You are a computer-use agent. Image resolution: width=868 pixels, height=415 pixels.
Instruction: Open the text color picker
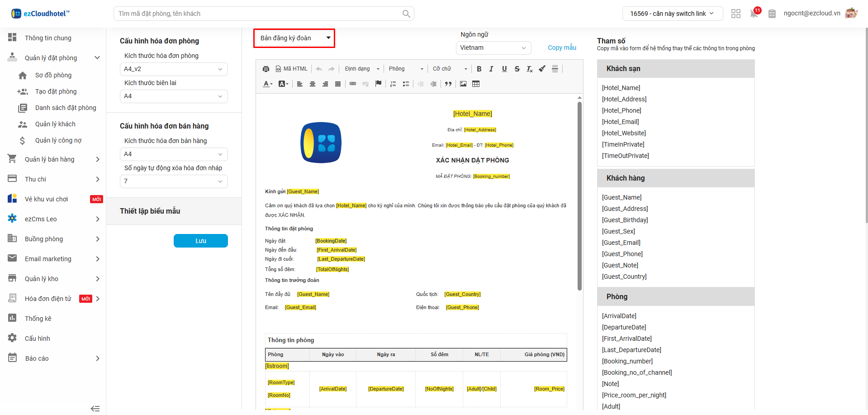[268, 84]
